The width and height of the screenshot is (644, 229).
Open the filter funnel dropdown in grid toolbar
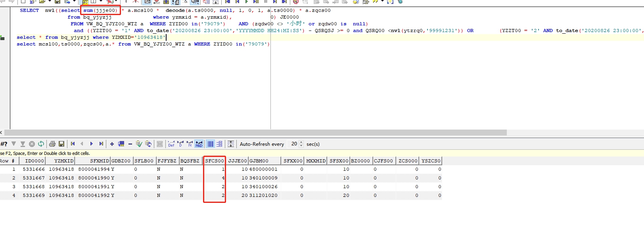coord(14,144)
